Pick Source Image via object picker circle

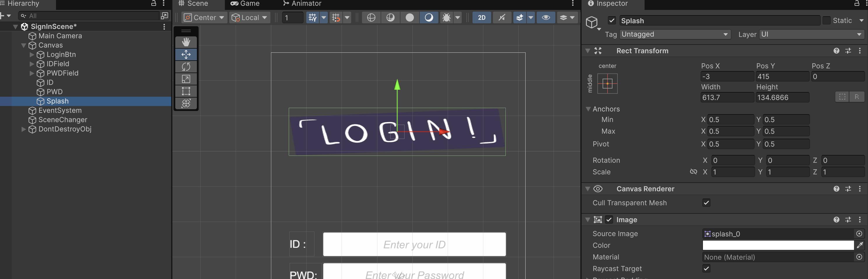tap(859, 234)
